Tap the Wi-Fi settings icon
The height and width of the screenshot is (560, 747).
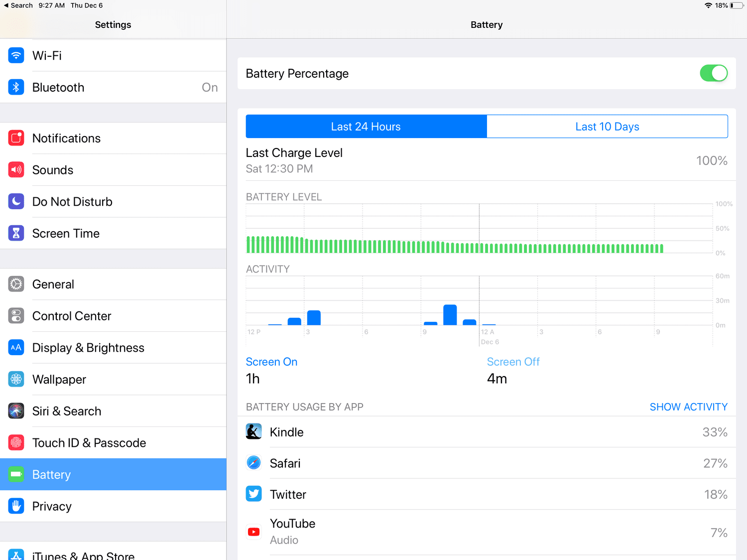tap(16, 55)
